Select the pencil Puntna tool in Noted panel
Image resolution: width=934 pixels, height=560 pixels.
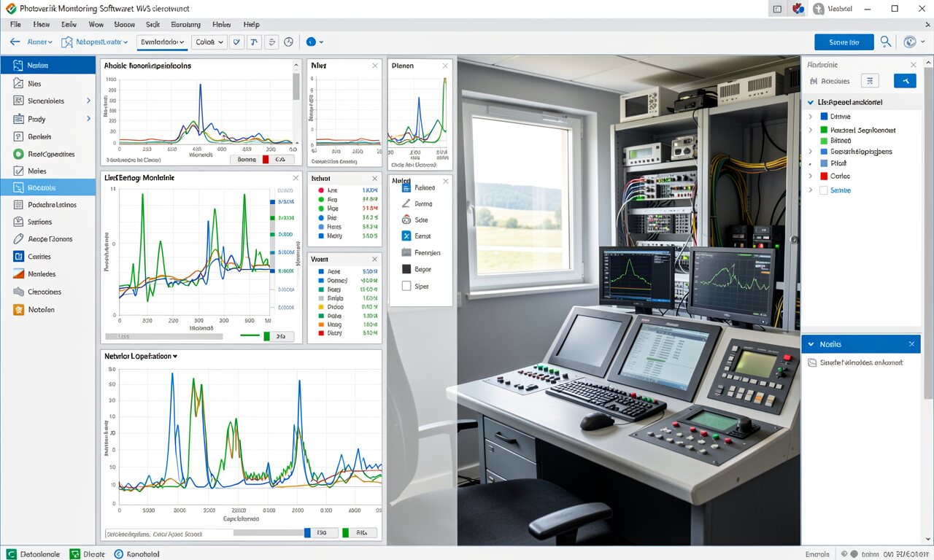pyautogui.click(x=406, y=203)
